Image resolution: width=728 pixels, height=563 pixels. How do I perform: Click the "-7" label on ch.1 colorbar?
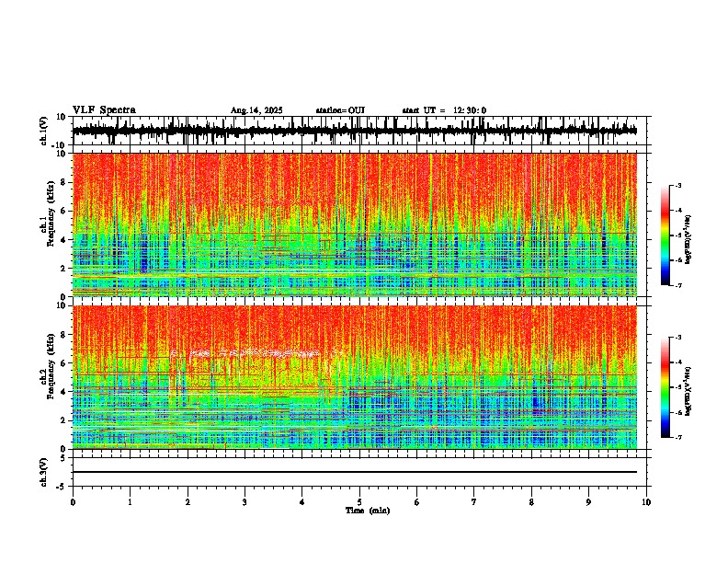[677, 285]
